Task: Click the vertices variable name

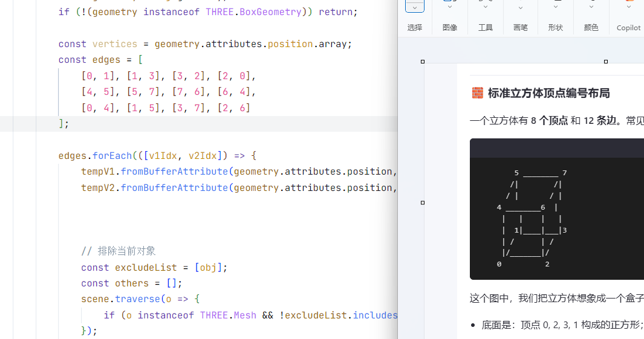Action: click(114, 44)
